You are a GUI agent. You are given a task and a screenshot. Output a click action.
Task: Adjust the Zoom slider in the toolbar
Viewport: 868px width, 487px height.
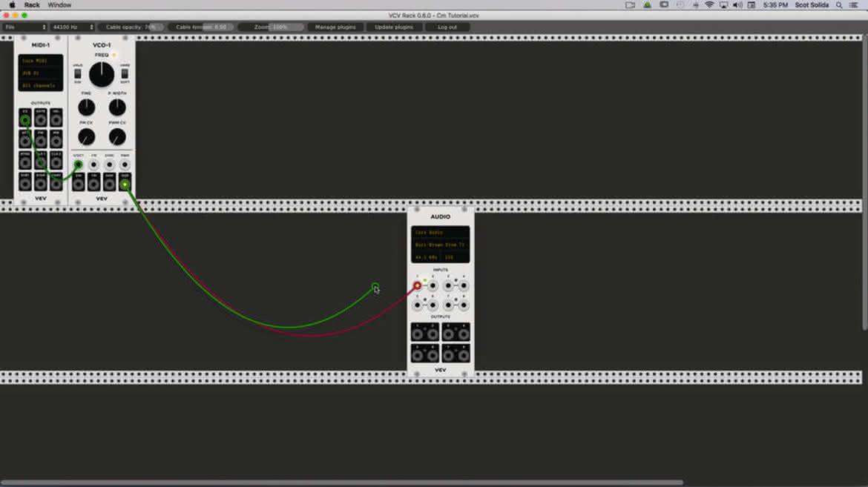272,27
